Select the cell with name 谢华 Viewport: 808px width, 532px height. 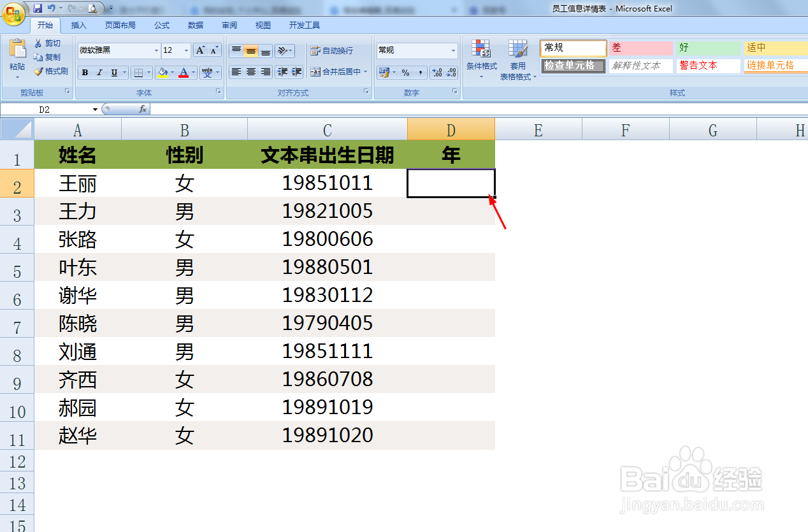(78, 295)
